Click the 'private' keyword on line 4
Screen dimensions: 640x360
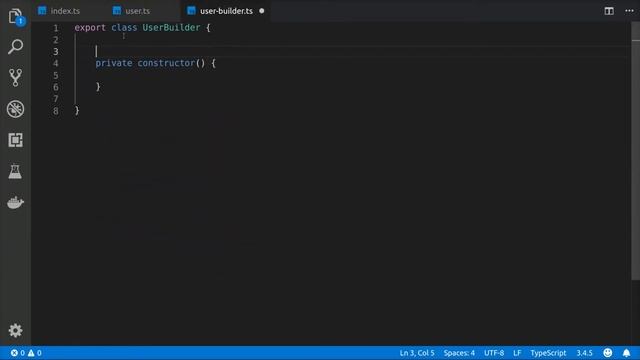coord(113,63)
